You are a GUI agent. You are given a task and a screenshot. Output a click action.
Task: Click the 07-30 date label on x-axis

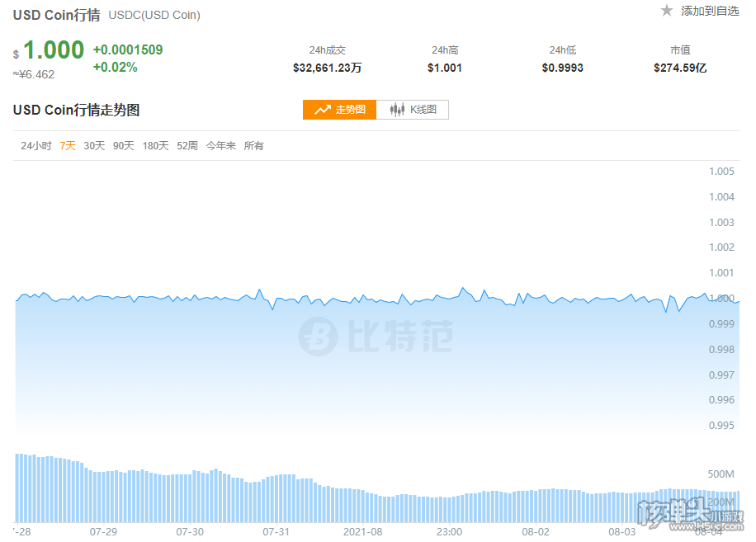click(190, 532)
